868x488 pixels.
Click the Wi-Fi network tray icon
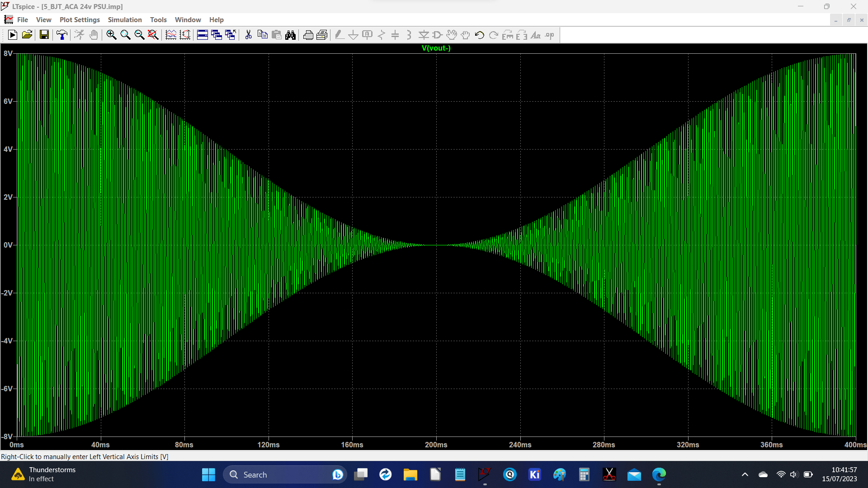point(781,474)
